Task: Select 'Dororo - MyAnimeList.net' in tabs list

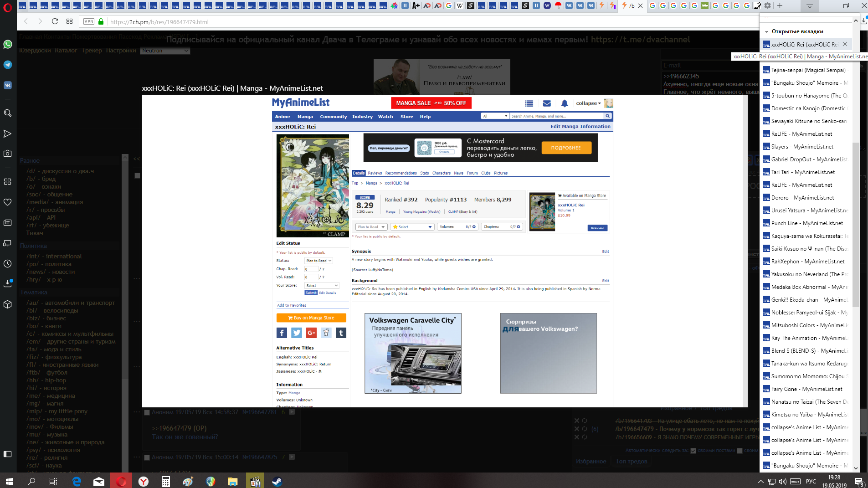Action: tap(806, 198)
